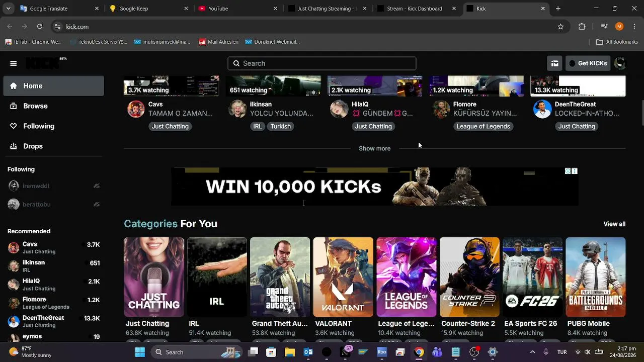The image size is (644, 362).
Task: Open the EA Sports FC 26 category thumbnail
Action: 532,277
